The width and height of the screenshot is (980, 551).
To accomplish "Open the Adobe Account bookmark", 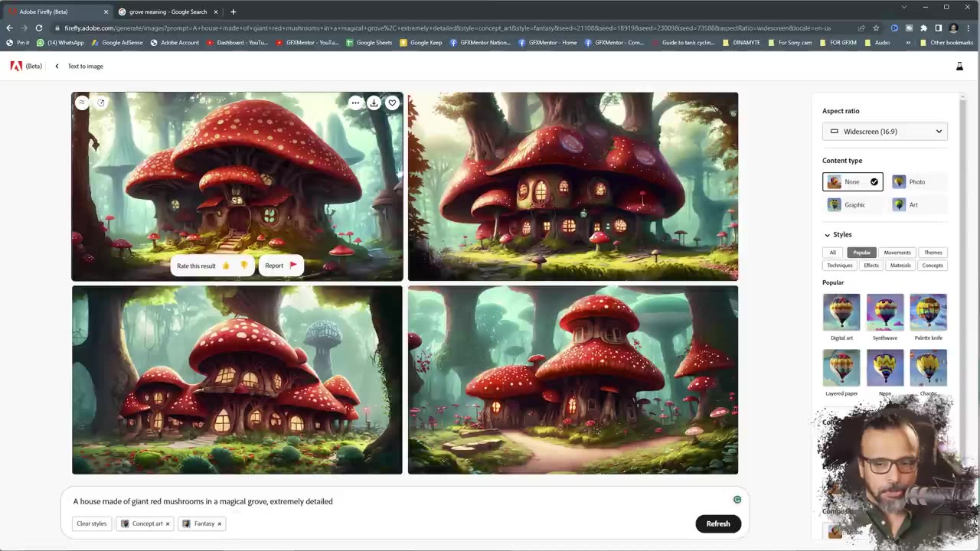I will pyautogui.click(x=175, y=43).
